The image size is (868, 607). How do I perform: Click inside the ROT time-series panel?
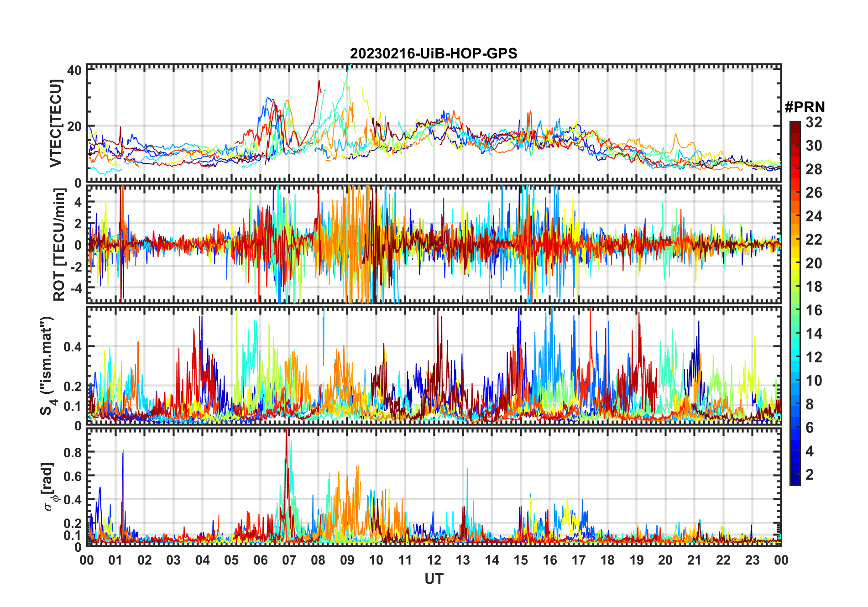point(434,244)
